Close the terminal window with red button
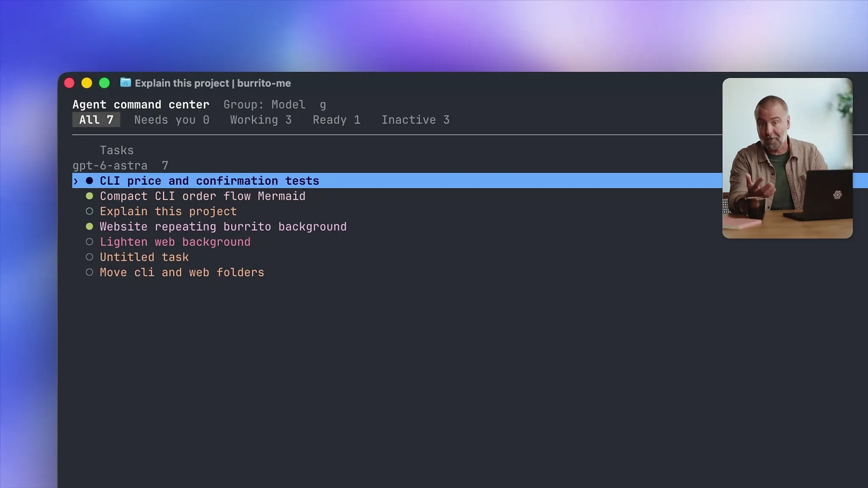The image size is (868, 488). pos(69,83)
